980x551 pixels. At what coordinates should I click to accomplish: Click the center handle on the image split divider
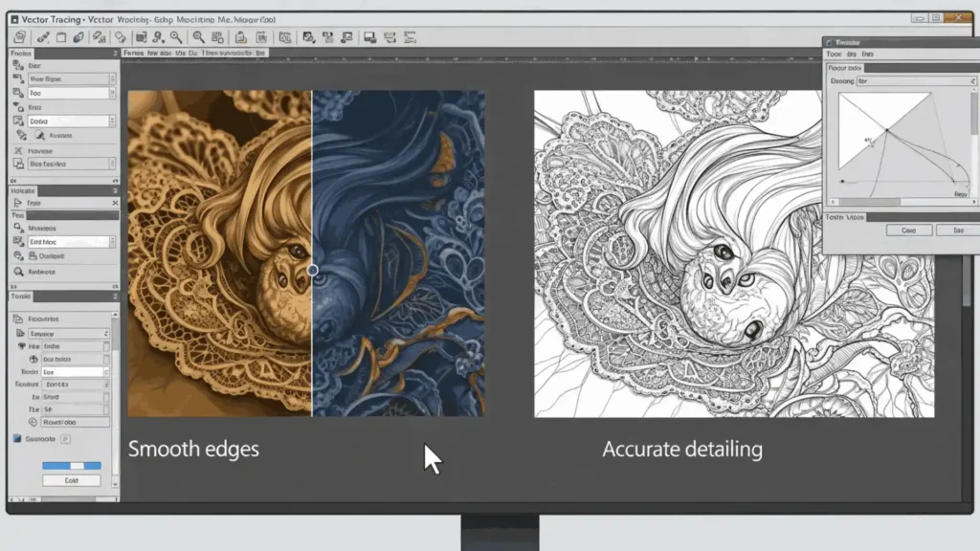[312, 271]
